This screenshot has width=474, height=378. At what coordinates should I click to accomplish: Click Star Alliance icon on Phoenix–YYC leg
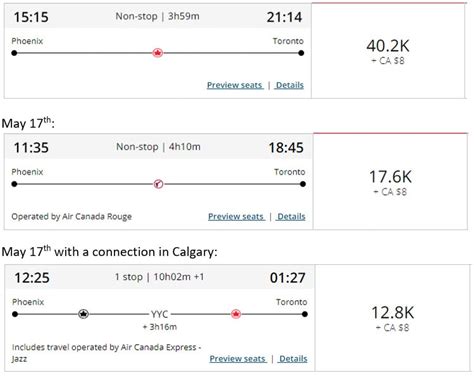(83, 314)
